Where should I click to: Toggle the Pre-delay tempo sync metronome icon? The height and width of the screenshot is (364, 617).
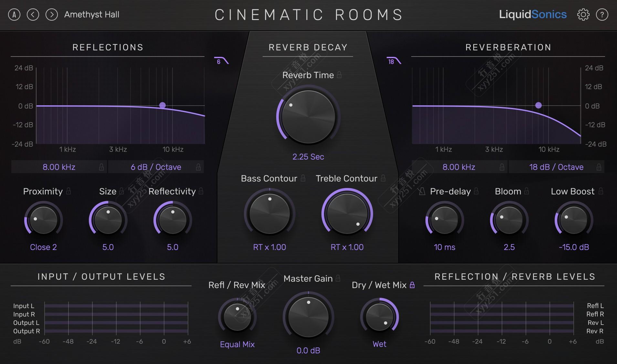coord(422,192)
